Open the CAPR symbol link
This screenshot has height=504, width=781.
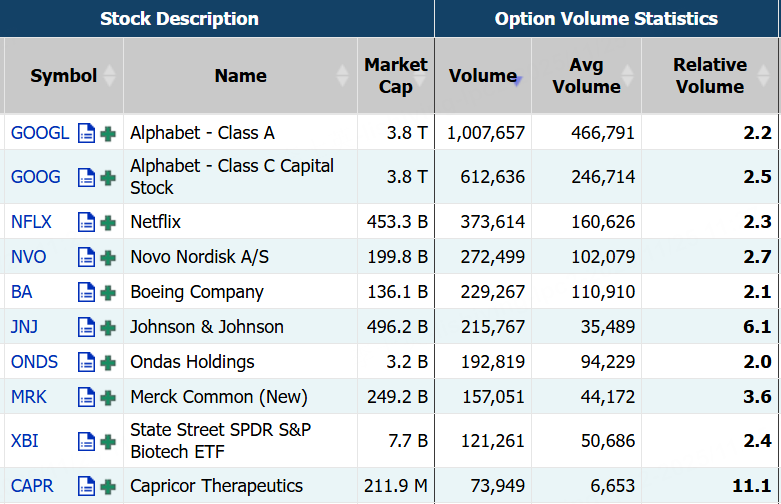coord(32,487)
